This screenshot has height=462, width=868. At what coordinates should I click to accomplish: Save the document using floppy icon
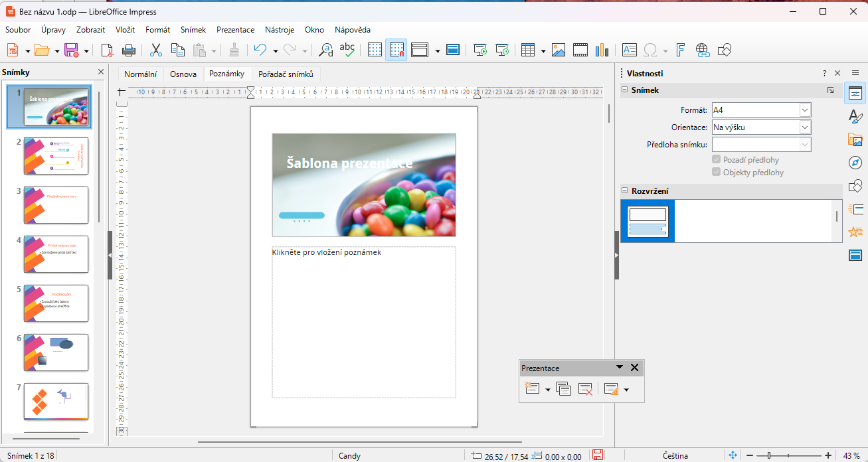point(71,50)
